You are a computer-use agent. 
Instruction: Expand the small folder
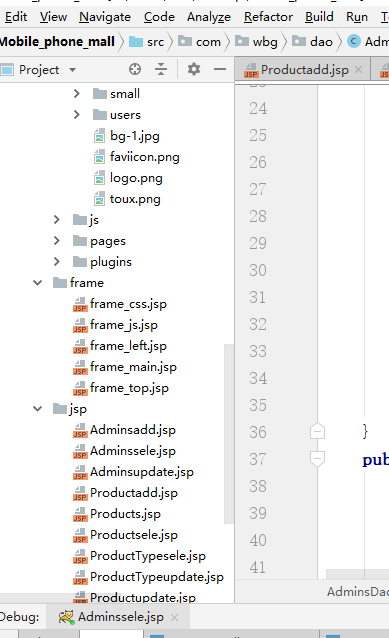point(76,94)
